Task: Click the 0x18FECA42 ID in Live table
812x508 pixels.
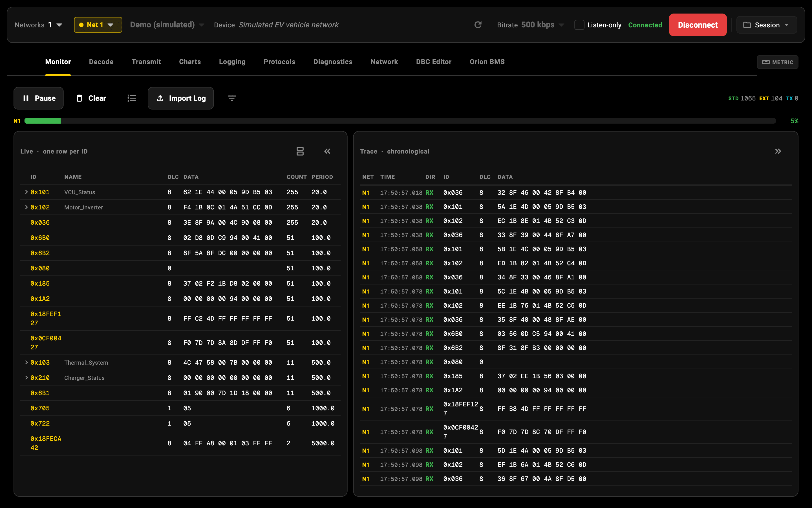Action: coord(46,443)
